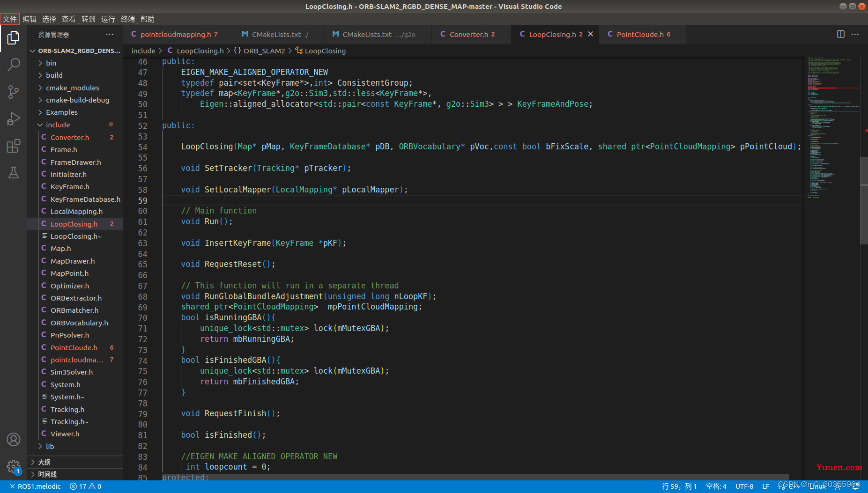868x493 pixels.
Task: Switch to Converter.h tab
Action: click(x=471, y=34)
